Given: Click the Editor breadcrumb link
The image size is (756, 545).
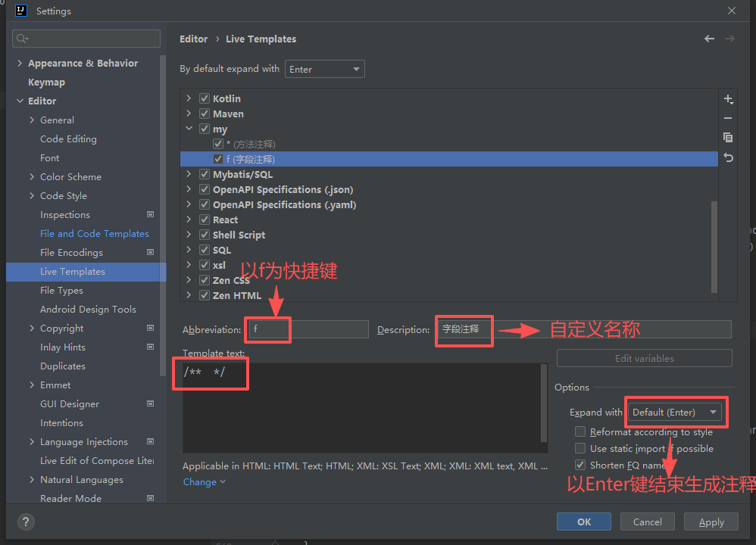Looking at the screenshot, I should (x=193, y=39).
